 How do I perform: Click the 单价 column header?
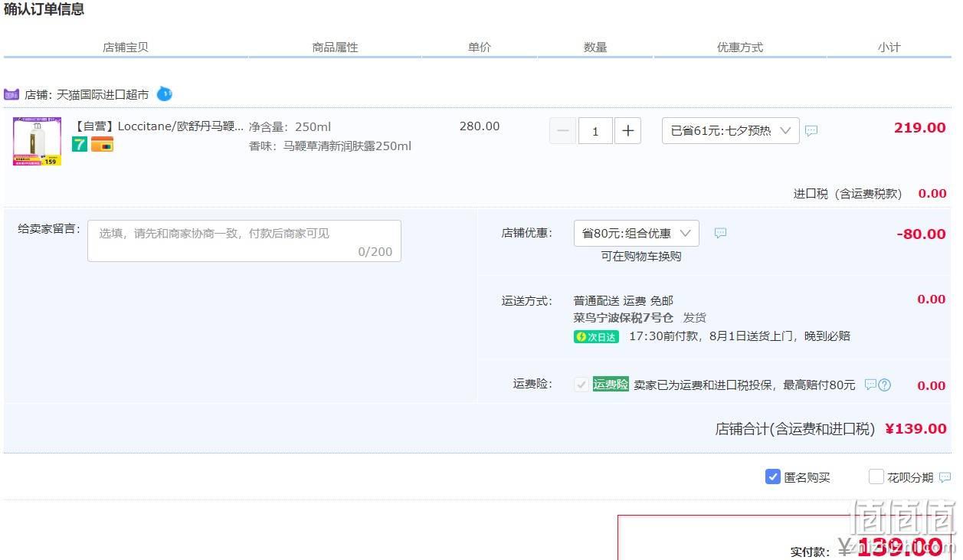480,47
